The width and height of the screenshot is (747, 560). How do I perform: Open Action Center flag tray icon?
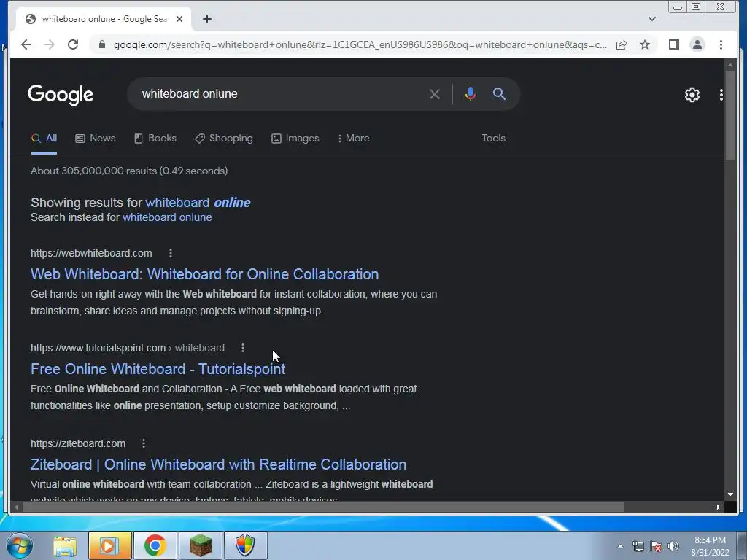pos(656,546)
